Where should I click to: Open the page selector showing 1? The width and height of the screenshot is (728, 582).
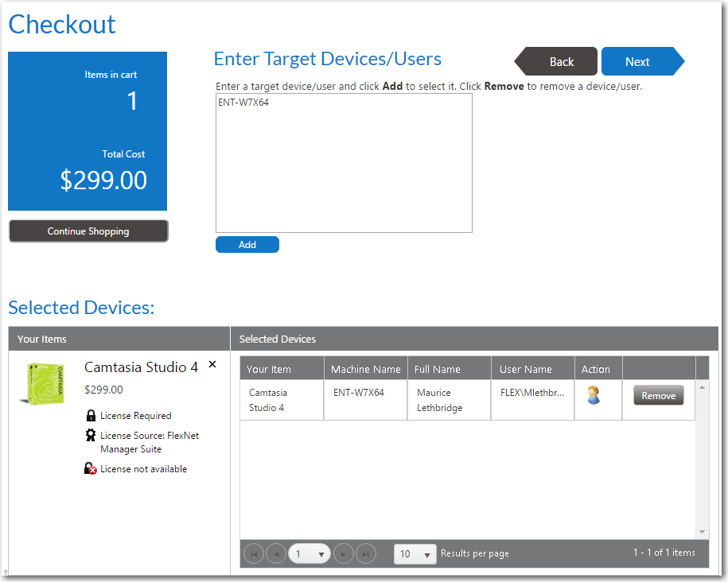[x=309, y=553]
